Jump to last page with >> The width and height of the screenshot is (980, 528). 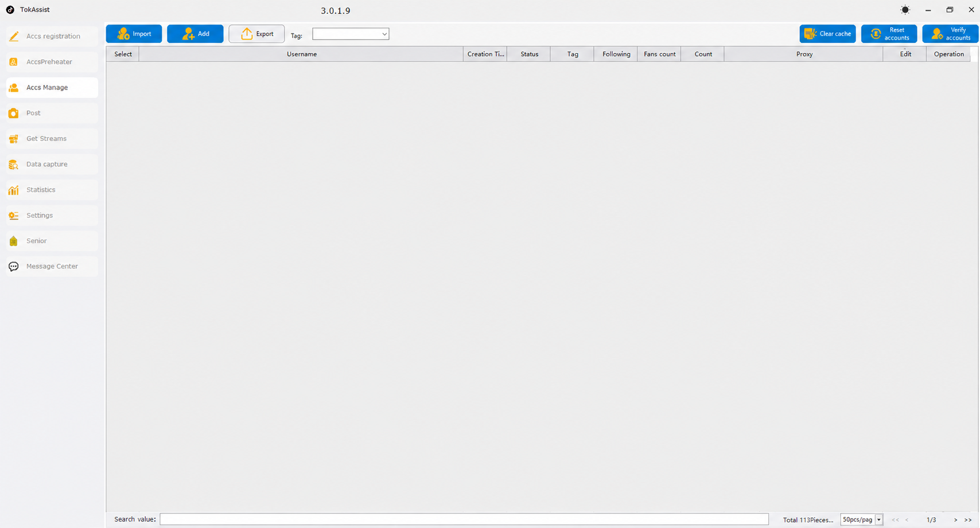click(x=968, y=520)
